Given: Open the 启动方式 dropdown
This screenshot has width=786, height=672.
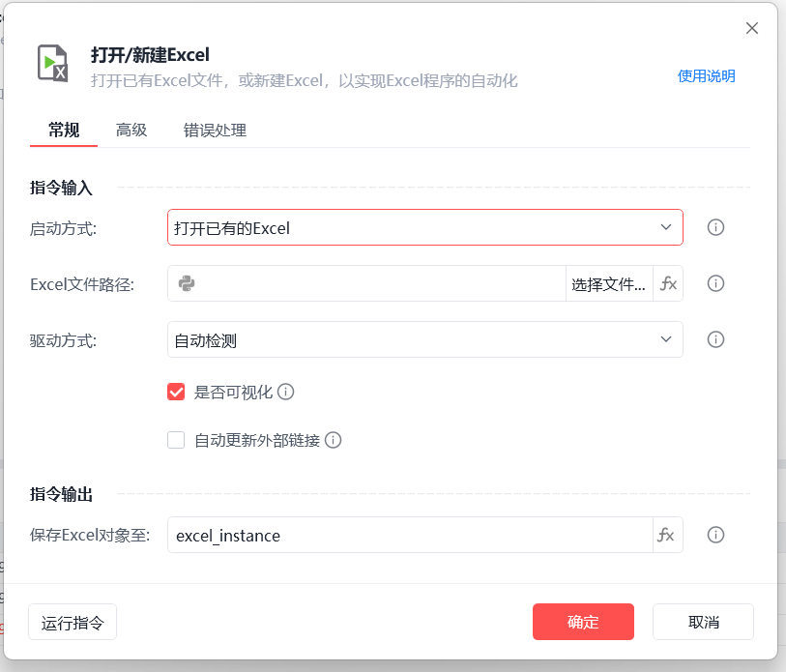Looking at the screenshot, I should pos(425,227).
